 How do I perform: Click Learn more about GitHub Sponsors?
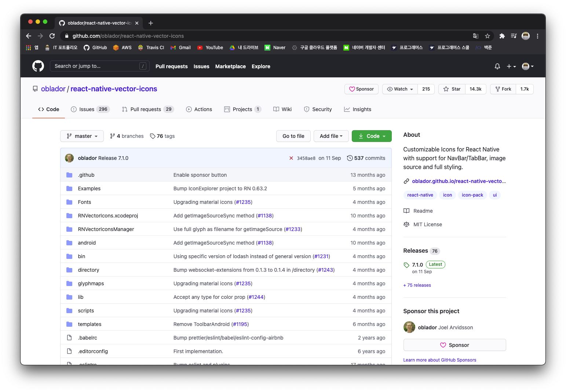(x=440, y=360)
